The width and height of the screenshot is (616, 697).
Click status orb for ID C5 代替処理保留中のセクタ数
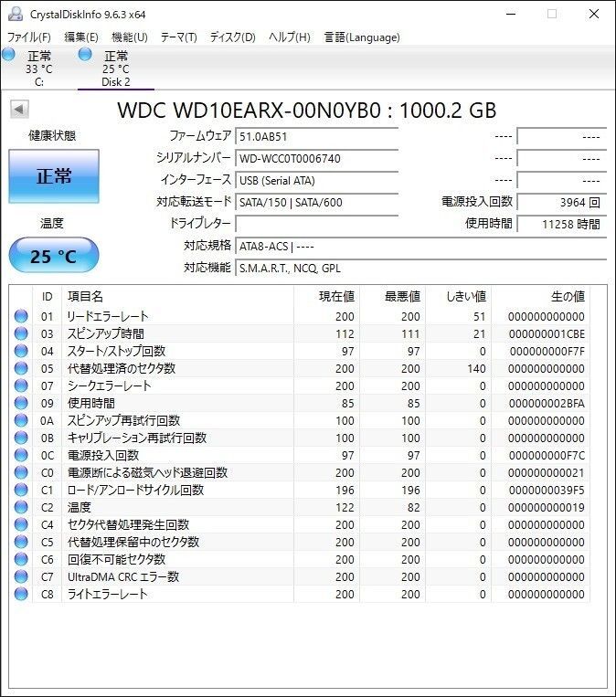coord(21,542)
